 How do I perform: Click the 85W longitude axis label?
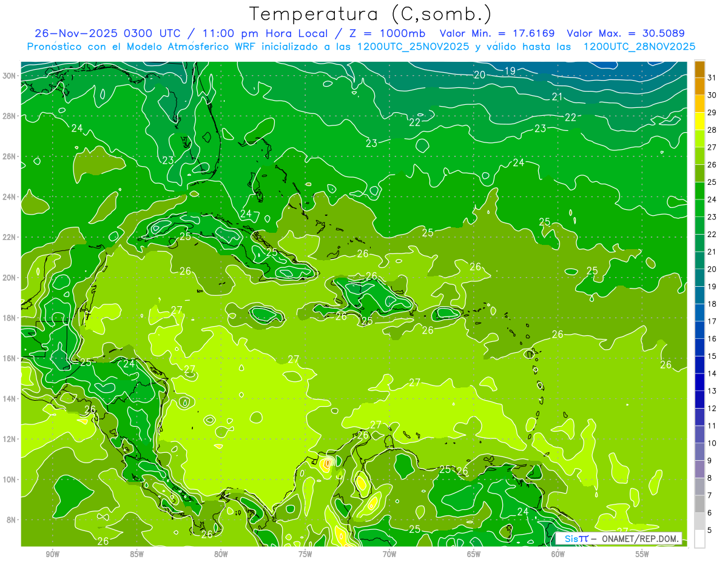[136, 554]
